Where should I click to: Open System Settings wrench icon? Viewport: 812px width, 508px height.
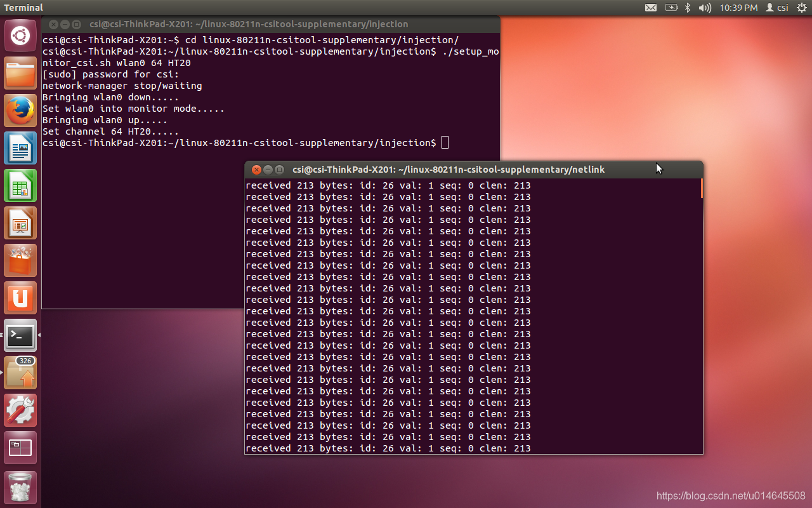point(20,410)
